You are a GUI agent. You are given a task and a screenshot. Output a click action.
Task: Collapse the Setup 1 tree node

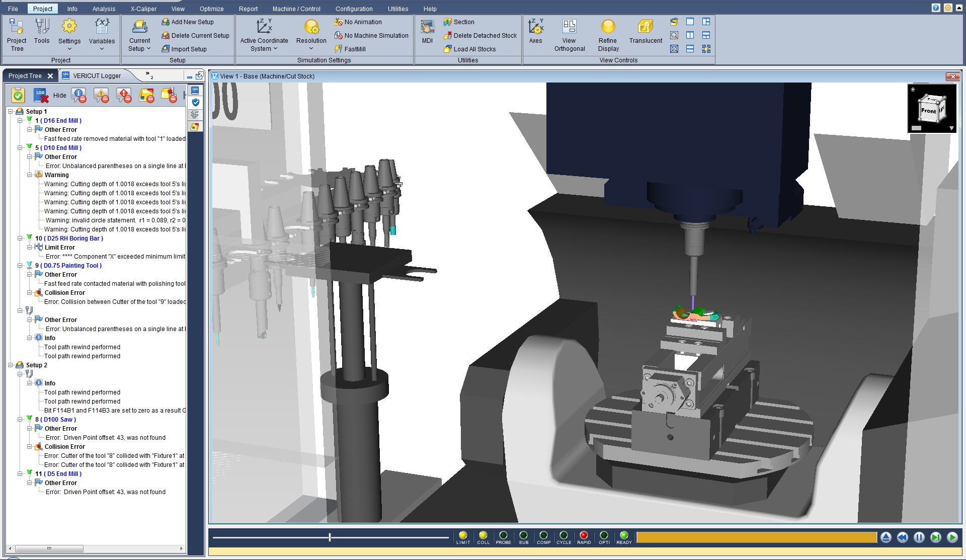tap(11, 111)
